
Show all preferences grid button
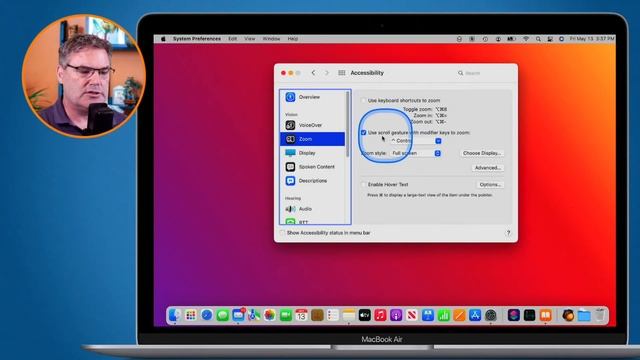pyautogui.click(x=342, y=73)
